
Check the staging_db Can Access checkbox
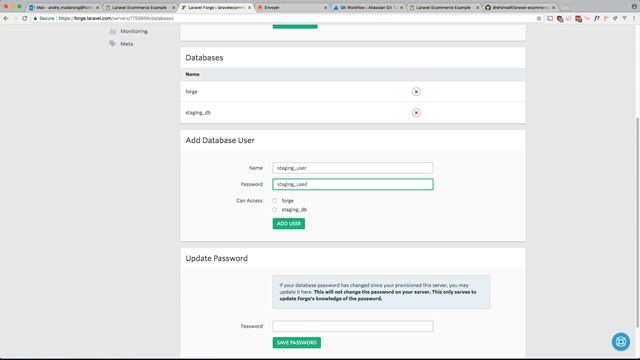tap(275, 210)
